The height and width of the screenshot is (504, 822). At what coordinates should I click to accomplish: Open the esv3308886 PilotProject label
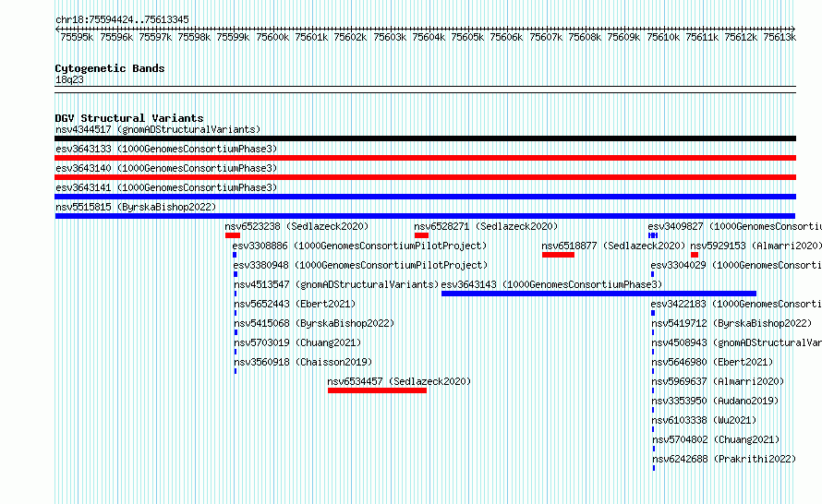coord(359,246)
